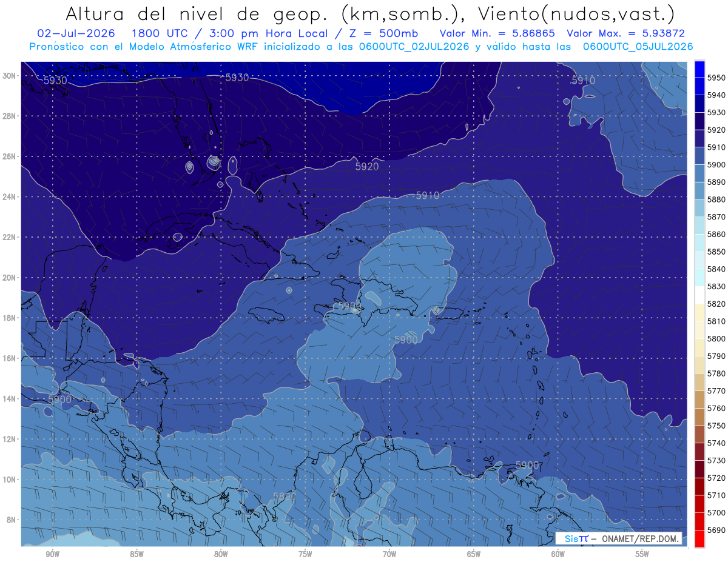Click the 5790 label on the color scale

click(x=716, y=356)
